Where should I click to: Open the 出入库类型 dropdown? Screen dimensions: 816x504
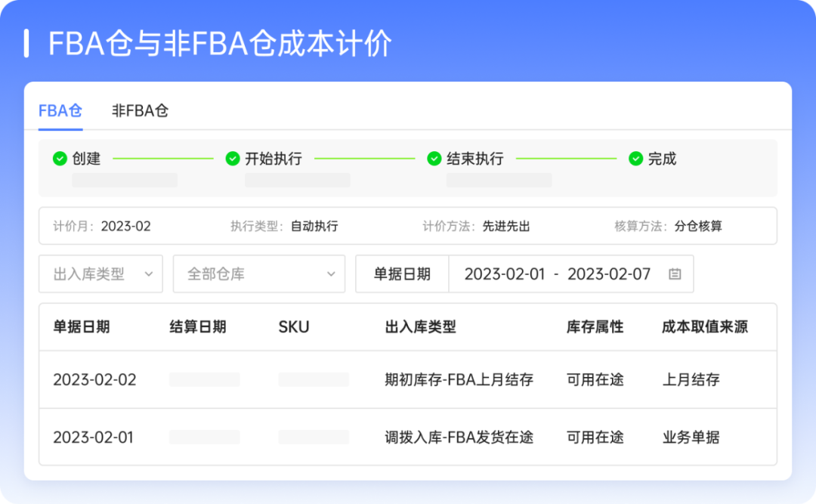tap(100, 274)
